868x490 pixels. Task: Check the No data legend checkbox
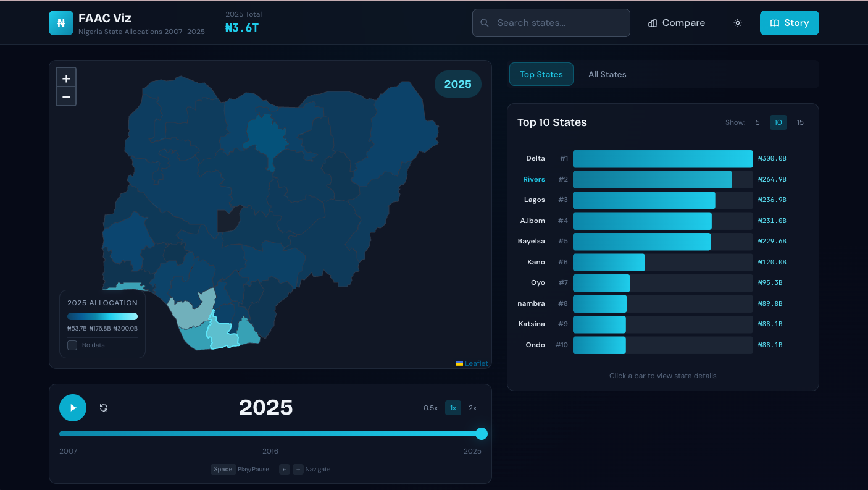(72, 345)
